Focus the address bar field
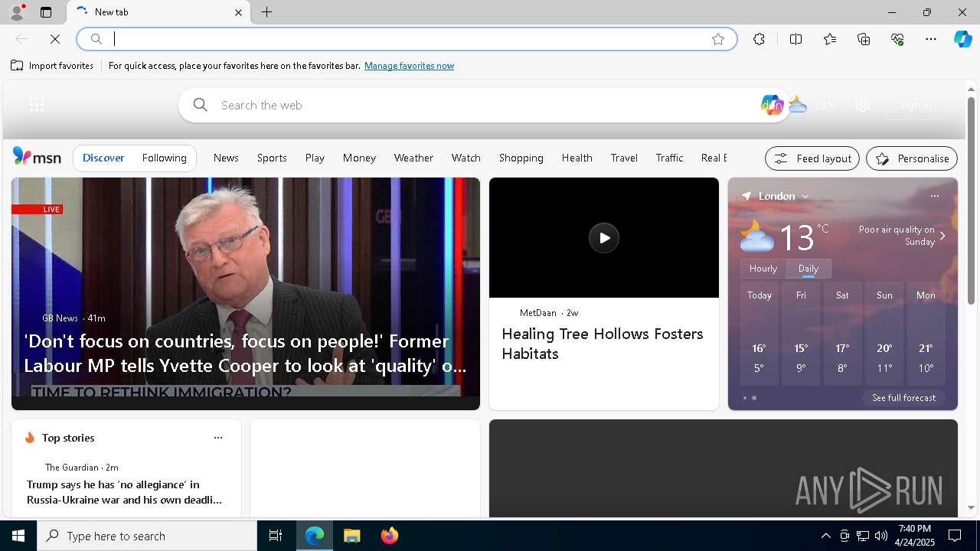This screenshot has width=980, height=551. tap(406, 39)
